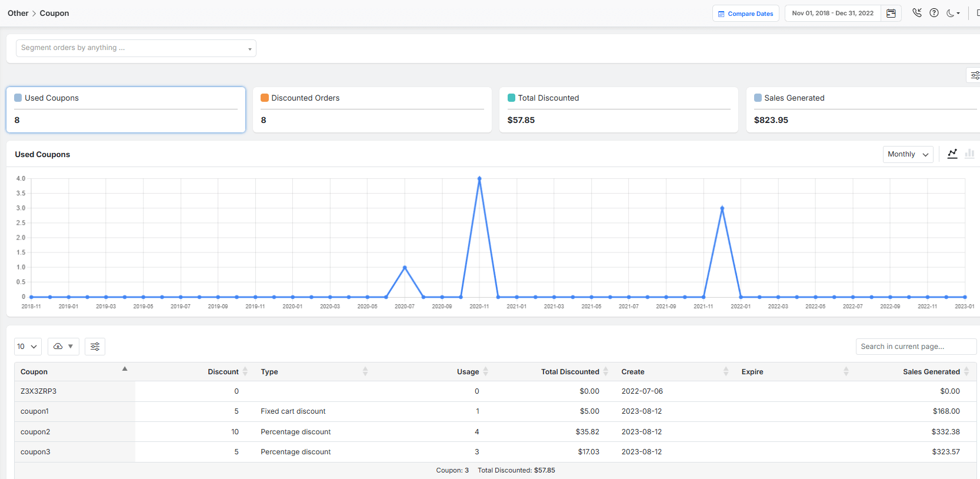Click the Sales Generated color swatch
This screenshot has height=479, width=980.
click(x=758, y=98)
